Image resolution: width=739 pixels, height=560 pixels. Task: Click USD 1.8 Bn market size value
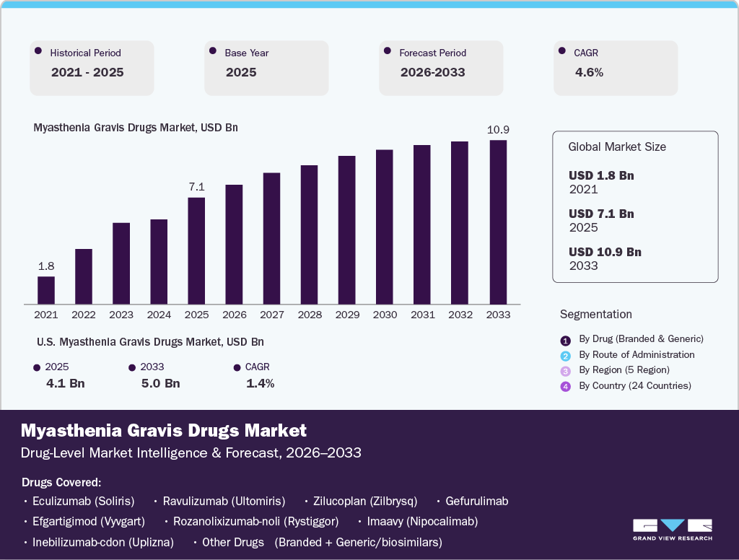(x=601, y=175)
